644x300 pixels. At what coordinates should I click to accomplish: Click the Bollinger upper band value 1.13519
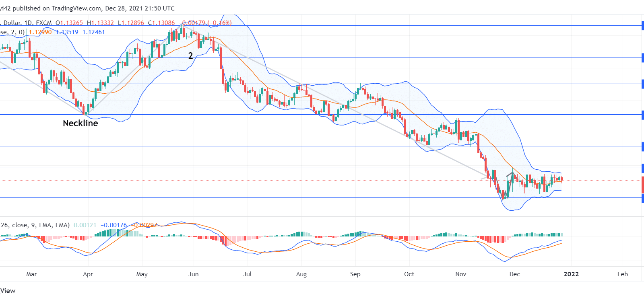[67, 32]
